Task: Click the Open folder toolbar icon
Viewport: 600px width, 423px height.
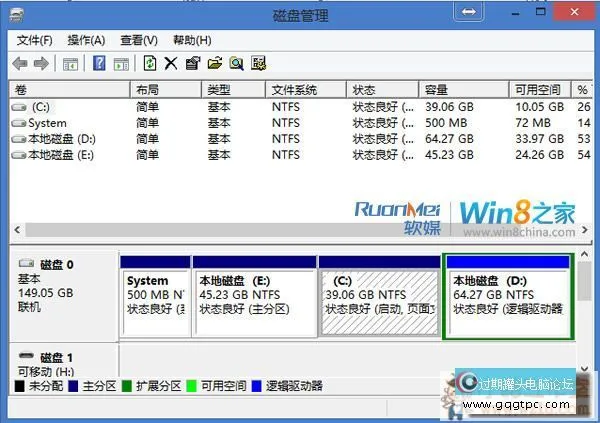Action: click(215, 64)
